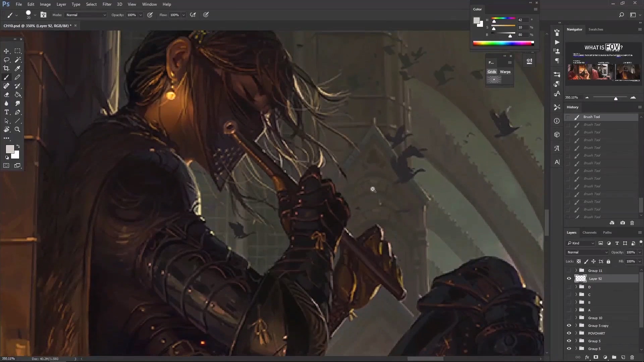Click the Navigator zoom slider handle

616,98
